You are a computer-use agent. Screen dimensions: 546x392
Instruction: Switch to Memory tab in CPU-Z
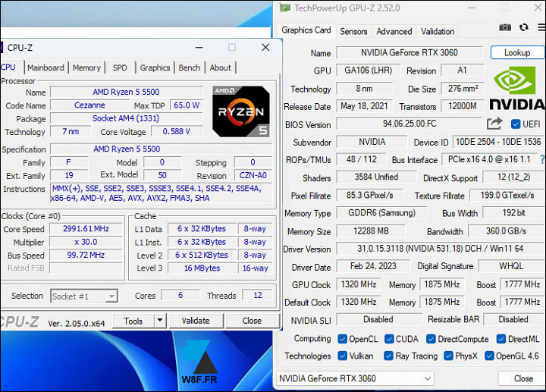point(86,67)
